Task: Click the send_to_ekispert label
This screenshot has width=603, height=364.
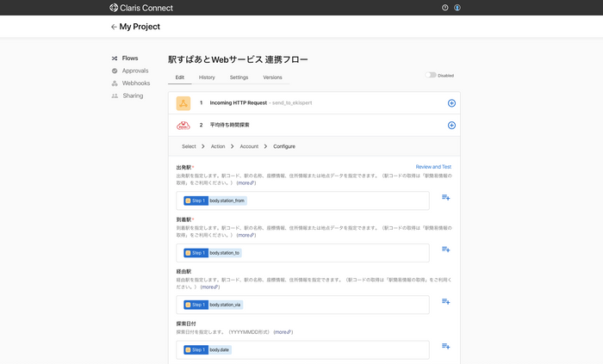Action: (292, 103)
